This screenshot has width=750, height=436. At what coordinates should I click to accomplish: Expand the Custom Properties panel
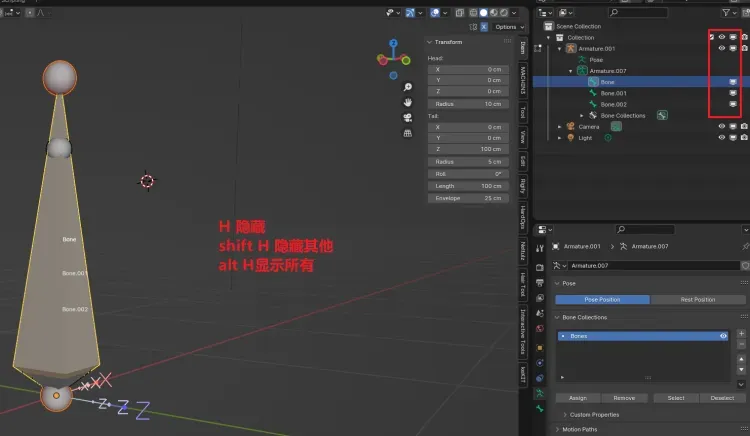click(565, 414)
